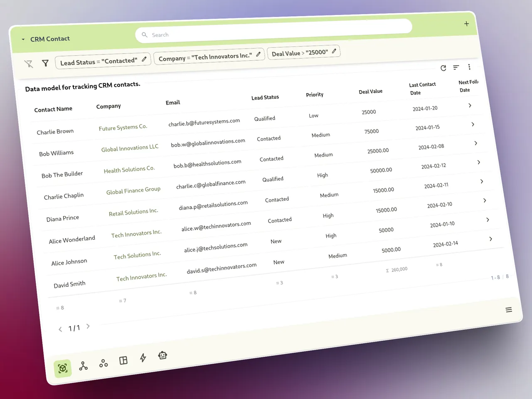Click the green plus button top right
The height and width of the screenshot is (399, 532).
(x=466, y=24)
